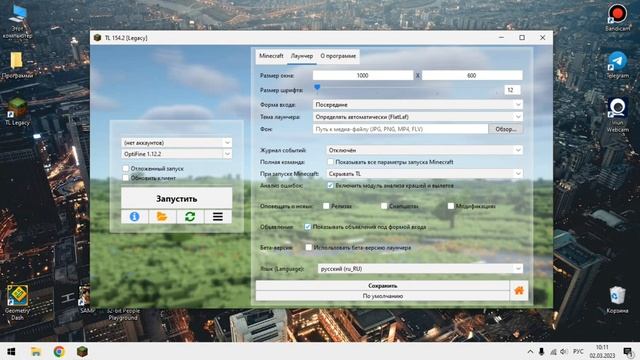Click the Сохранить button

pyautogui.click(x=382, y=286)
